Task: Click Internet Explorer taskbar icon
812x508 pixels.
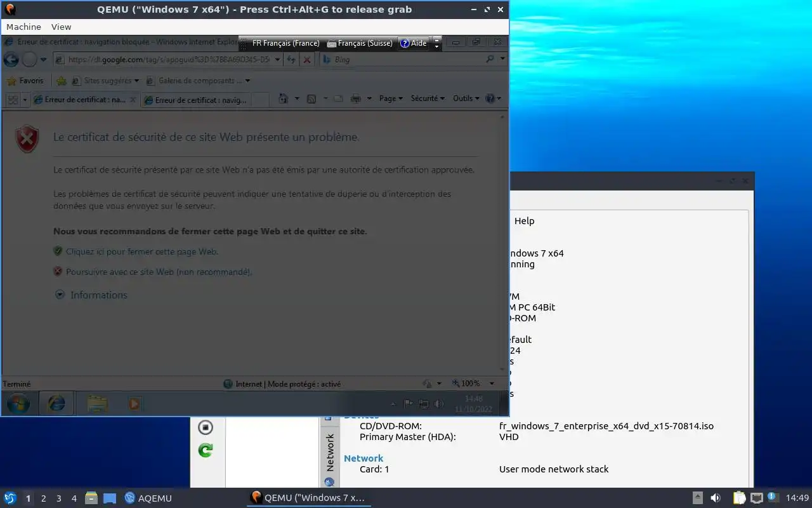Action: point(56,403)
